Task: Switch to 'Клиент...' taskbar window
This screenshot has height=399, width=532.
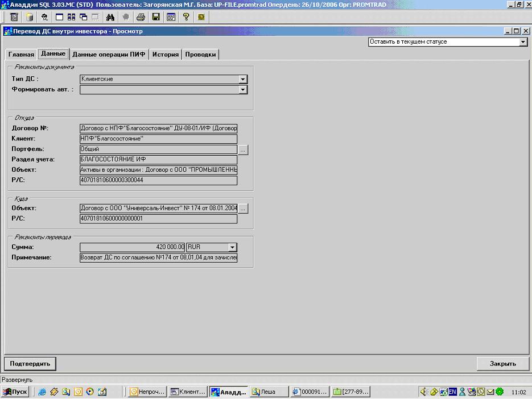Action: coord(188,392)
